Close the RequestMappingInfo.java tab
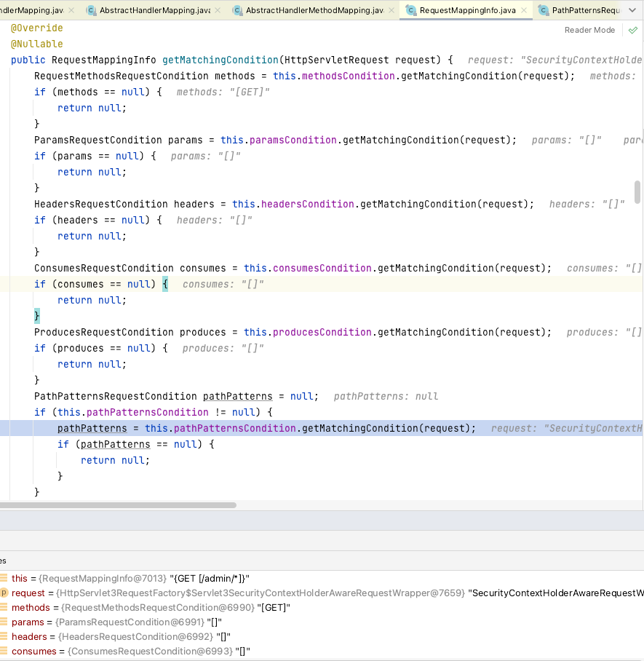Viewport: 644px width, 661px height. click(x=525, y=10)
